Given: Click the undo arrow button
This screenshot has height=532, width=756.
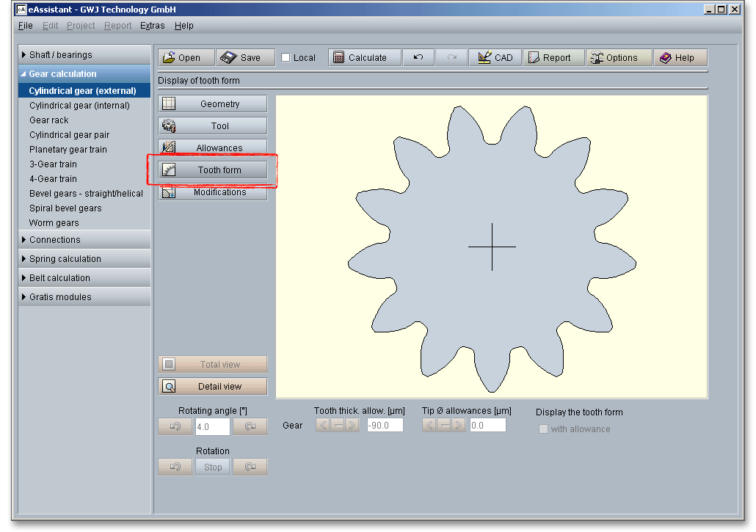Looking at the screenshot, I should (x=418, y=58).
